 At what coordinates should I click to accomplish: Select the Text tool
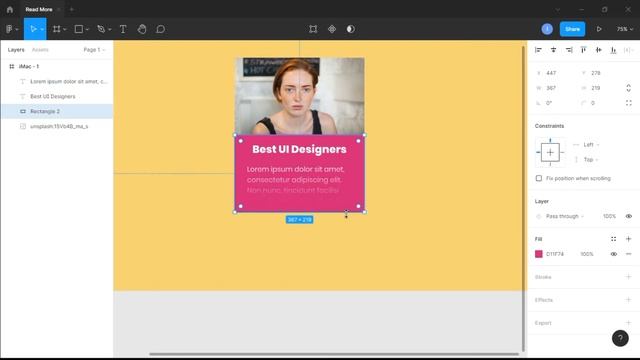pyautogui.click(x=123, y=29)
